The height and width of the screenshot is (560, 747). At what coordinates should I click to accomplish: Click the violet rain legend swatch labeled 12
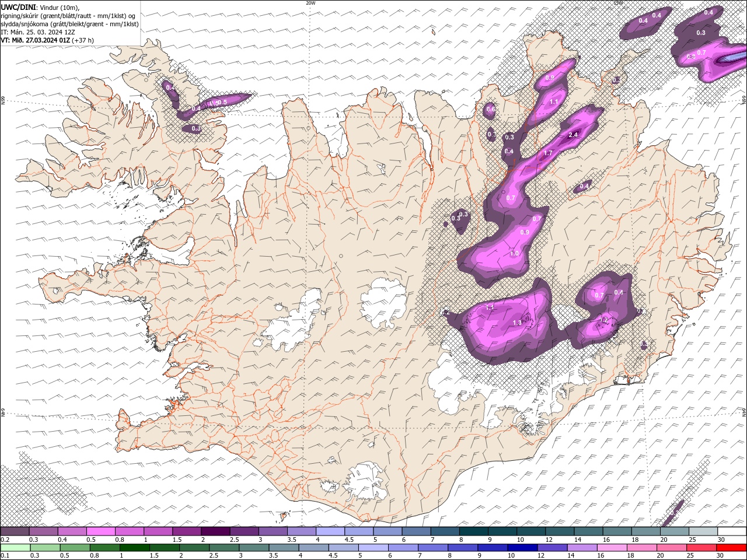click(552, 548)
